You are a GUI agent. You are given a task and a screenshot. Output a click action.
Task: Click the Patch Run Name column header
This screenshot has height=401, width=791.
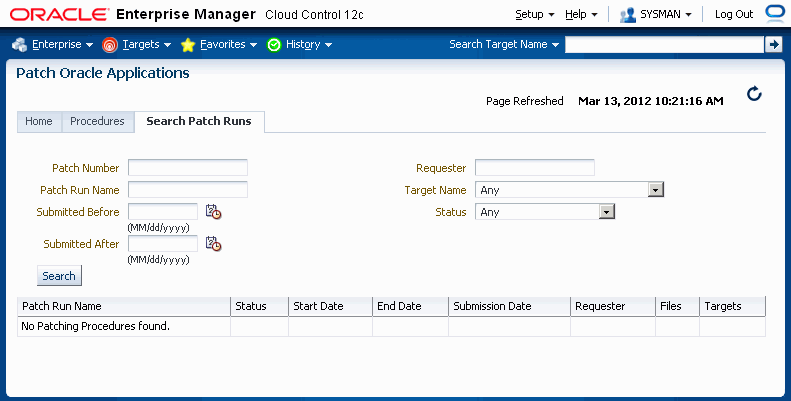(124, 306)
